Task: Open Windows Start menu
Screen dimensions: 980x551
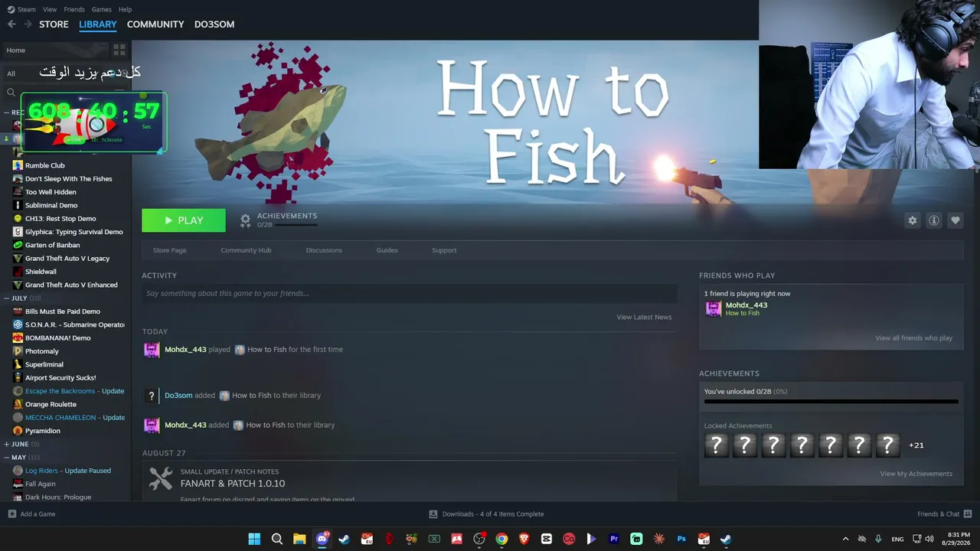Action: point(254,539)
